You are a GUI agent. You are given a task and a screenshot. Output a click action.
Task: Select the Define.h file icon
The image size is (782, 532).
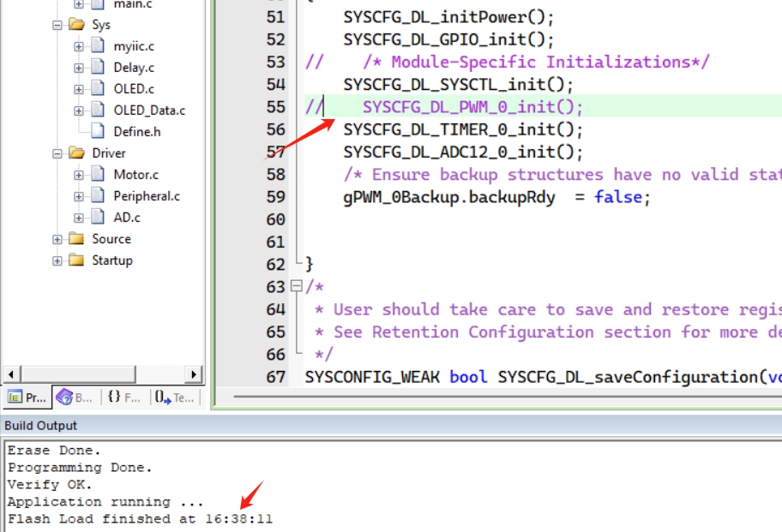tap(98, 132)
